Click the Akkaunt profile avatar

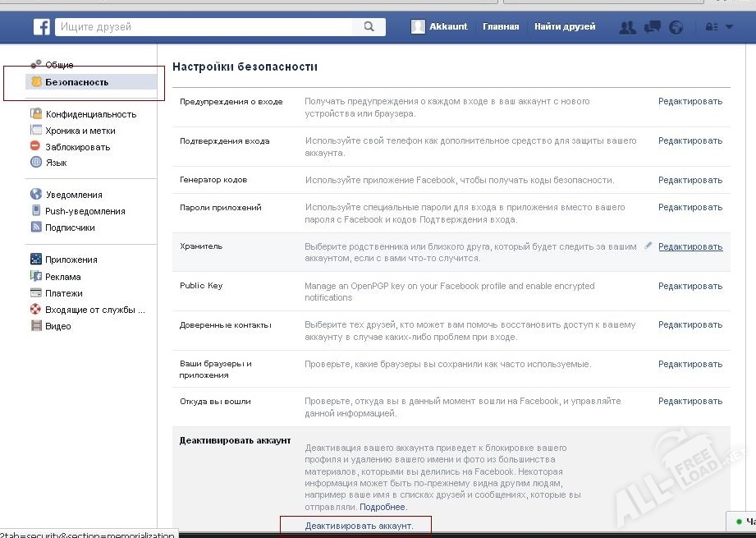point(419,27)
